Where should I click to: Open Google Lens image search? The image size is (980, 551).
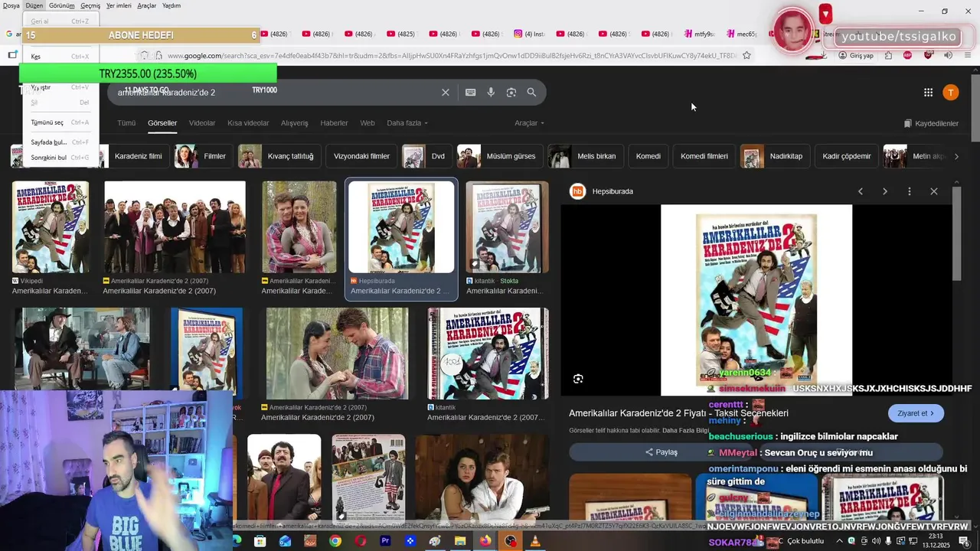point(511,92)
